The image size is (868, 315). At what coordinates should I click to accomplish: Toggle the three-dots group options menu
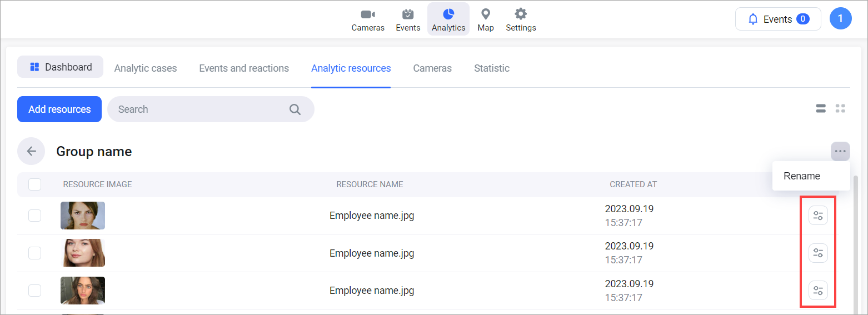click(x=840, y=151)
